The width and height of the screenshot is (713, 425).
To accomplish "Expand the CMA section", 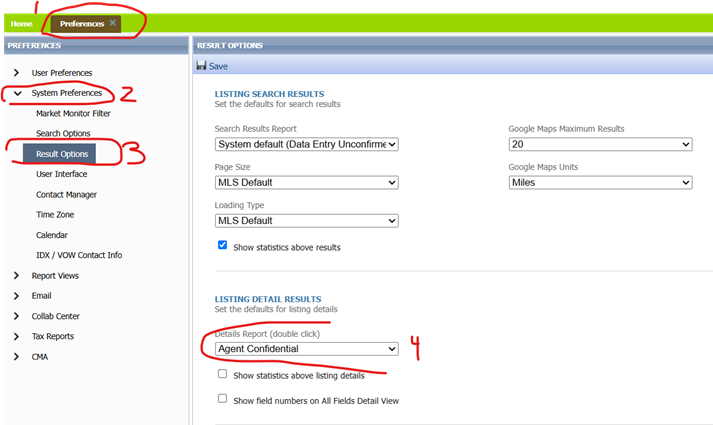I will (x=17, y=357).
